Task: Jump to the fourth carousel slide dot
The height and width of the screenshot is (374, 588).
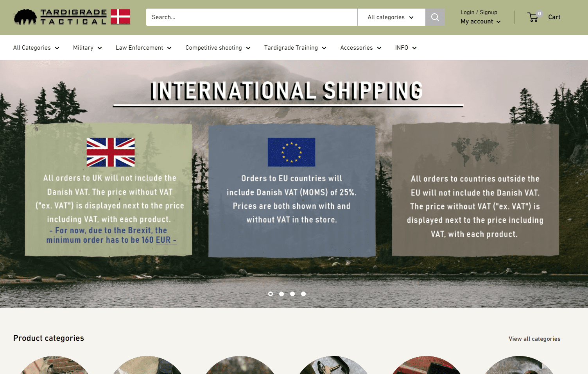Action: [x=303, y=294]
